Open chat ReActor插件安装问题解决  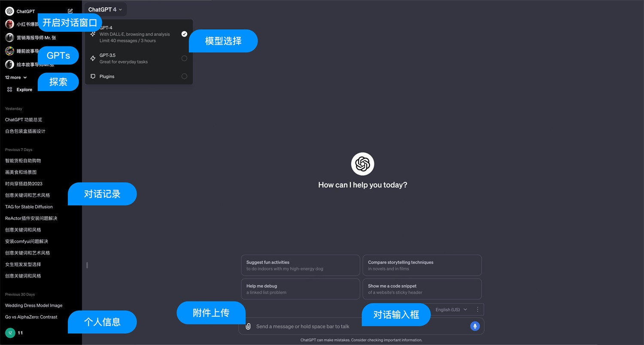point(31,218)
